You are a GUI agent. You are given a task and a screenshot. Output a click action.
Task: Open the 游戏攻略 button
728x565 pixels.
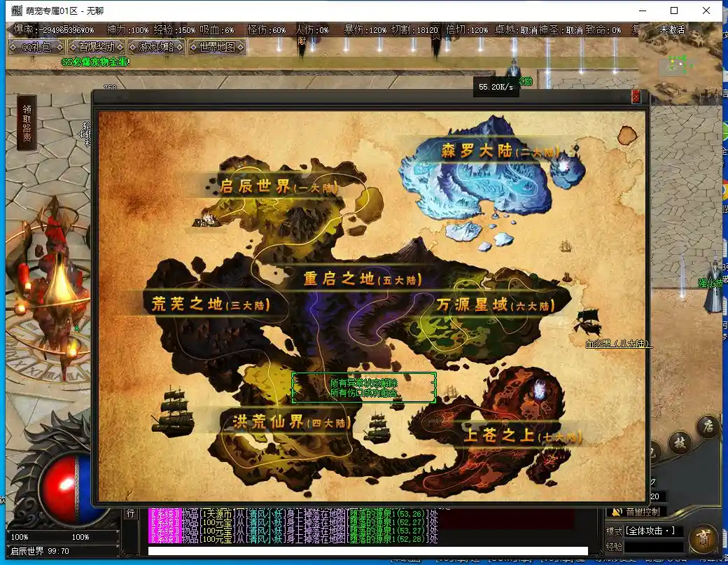156,47
